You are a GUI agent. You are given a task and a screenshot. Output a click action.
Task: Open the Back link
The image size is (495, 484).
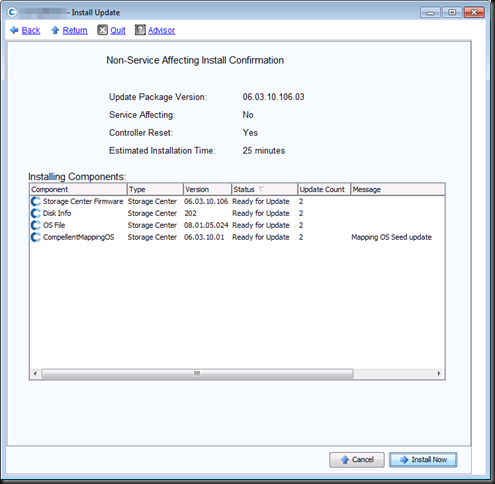click(31, 31)
